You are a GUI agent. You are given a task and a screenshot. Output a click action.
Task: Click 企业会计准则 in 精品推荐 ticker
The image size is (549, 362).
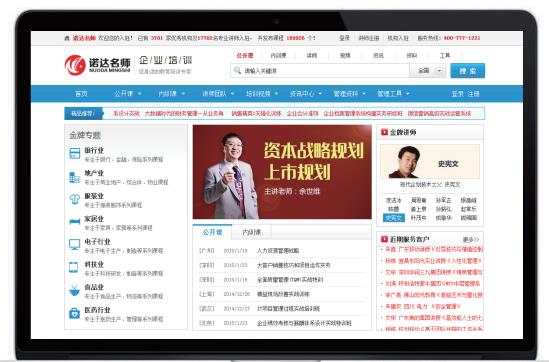303,113
